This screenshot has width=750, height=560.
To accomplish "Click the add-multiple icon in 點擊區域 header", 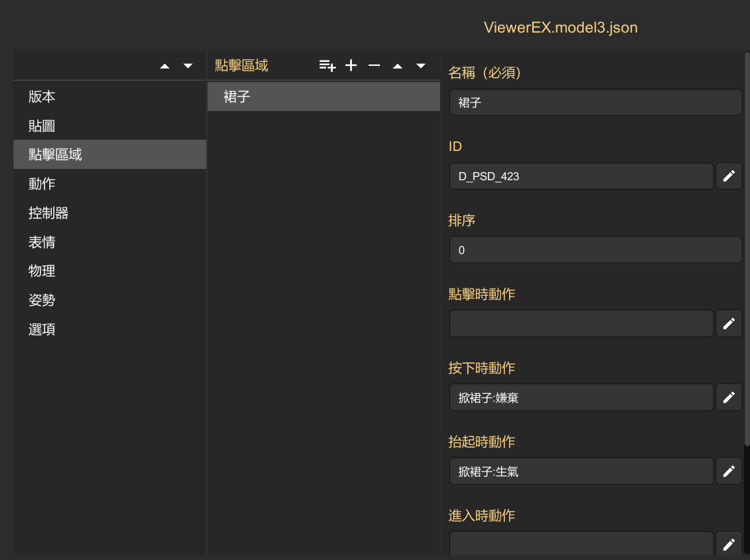I will tap(327, 65).
